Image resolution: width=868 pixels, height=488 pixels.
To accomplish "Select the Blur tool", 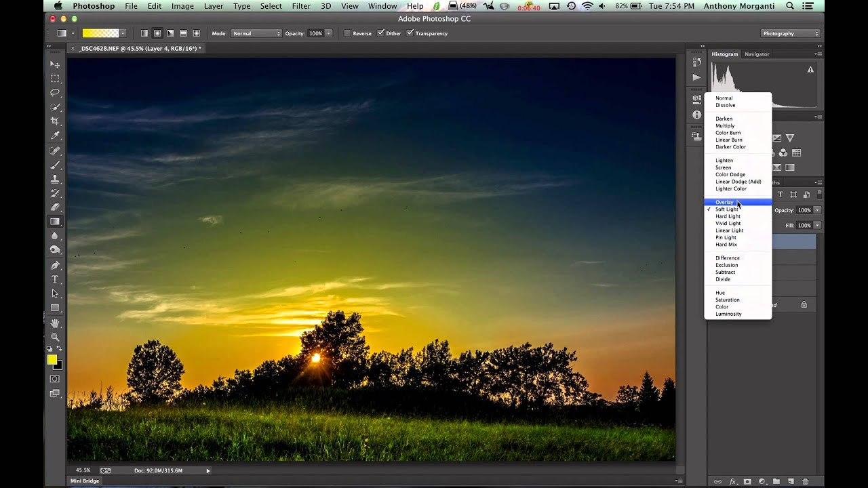I will click(x=55, y=236).
